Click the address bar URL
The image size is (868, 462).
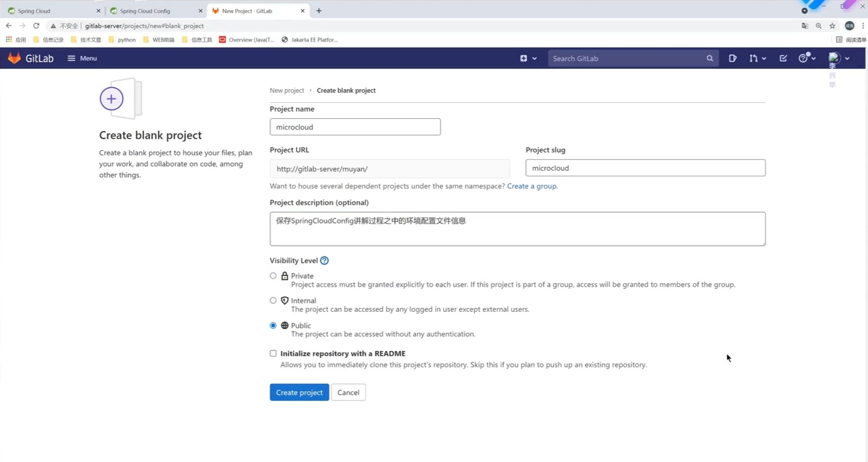(145, 26)
